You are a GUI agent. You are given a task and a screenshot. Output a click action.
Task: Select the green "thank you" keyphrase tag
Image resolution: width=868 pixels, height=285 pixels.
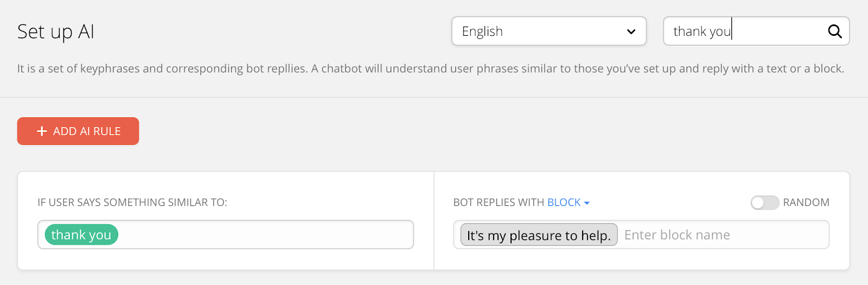click(81, 235)
